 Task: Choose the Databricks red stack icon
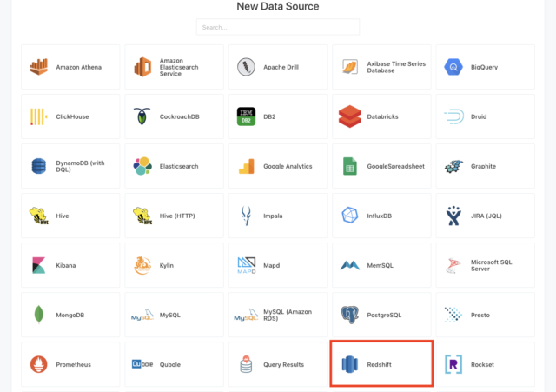pyautogui.click(x=350, y=116)
